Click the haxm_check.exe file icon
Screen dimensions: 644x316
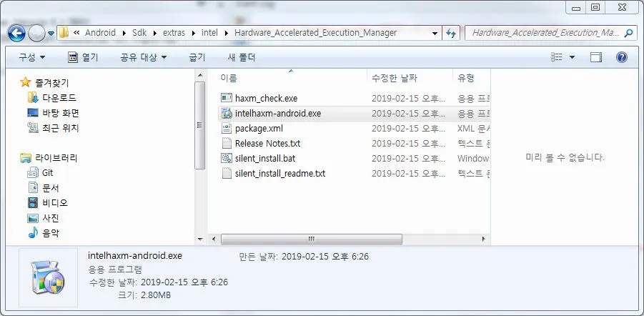pos(227,98)
